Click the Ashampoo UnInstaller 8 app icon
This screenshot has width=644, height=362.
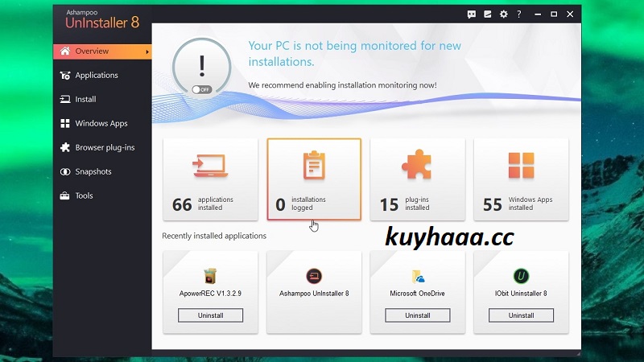tap(314, 276)
